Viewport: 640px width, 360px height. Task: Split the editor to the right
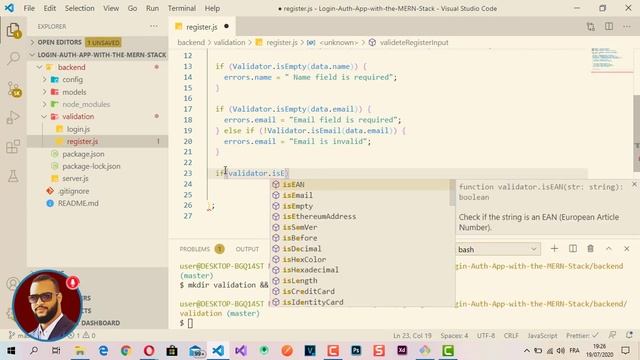point(609,27)
